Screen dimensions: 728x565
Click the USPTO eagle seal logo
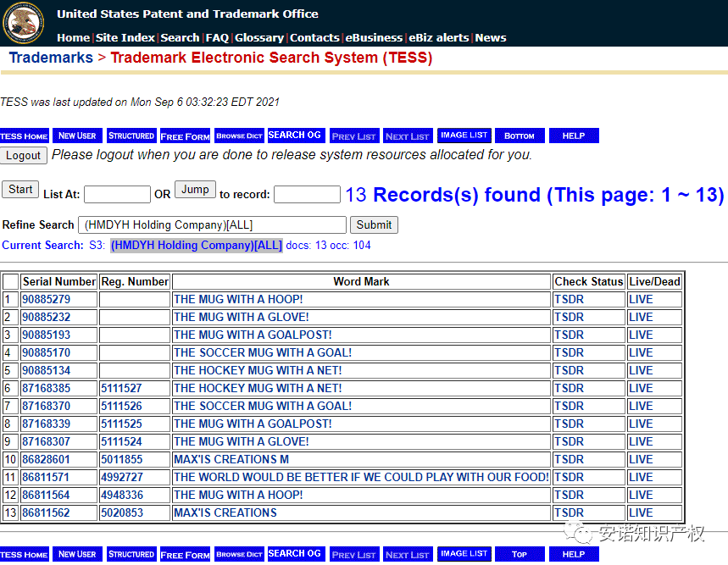click(x=23, y=22)
